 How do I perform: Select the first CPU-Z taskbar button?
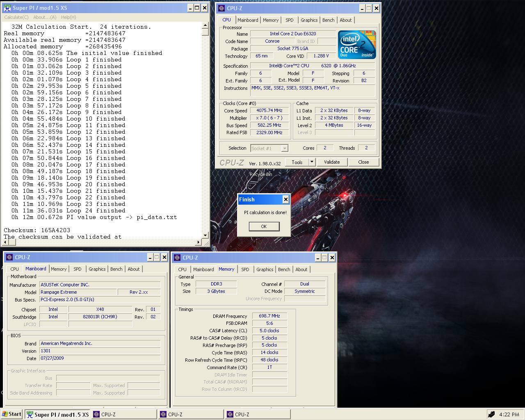click(x=124, y=414)
